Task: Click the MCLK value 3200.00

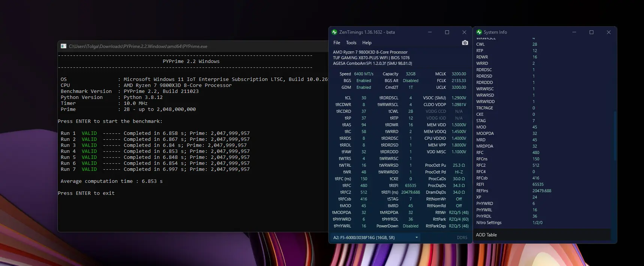Action: point(459,74)
